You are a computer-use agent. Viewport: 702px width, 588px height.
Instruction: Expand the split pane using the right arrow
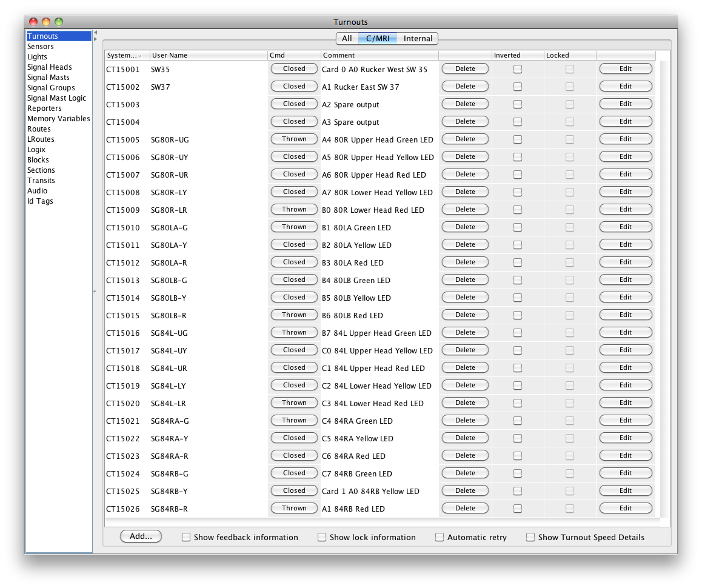tap(95, 39)
